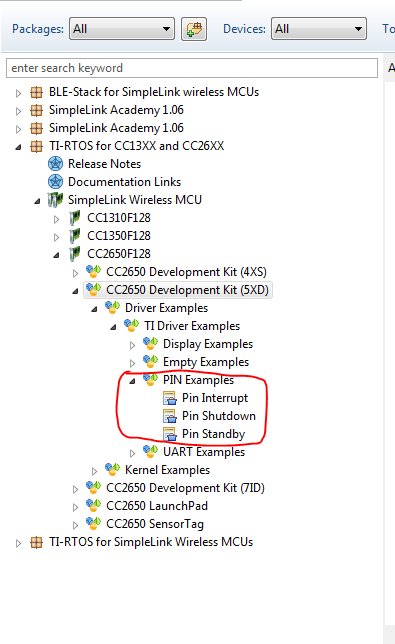Expand Empty Examples

point(132,363)
